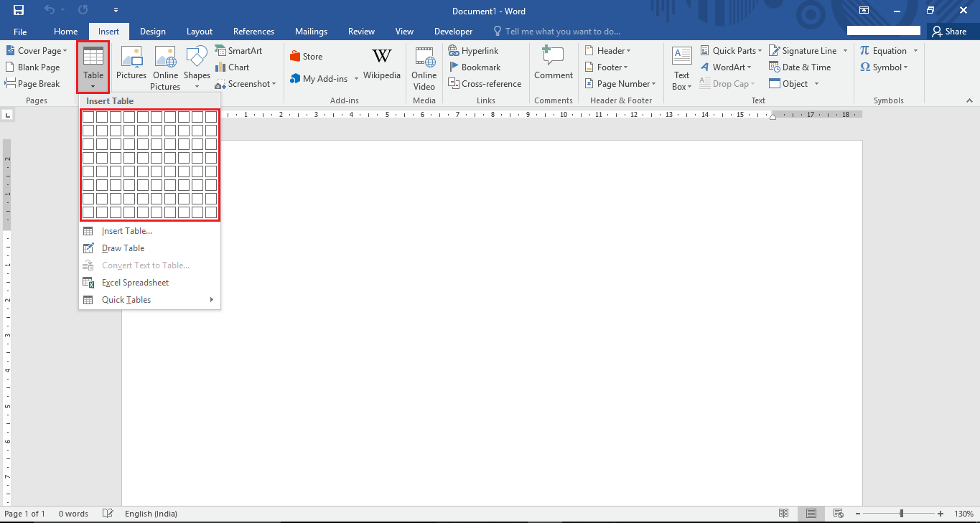This screenshot has height=523, width=980.
Task: Open the View ribbon tab
Action: tap(404, 32)
